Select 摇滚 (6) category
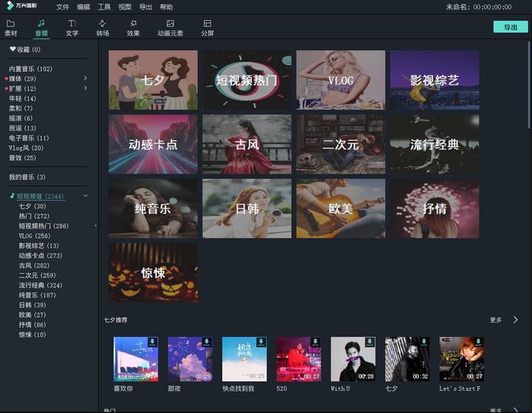 coord(21,118)
